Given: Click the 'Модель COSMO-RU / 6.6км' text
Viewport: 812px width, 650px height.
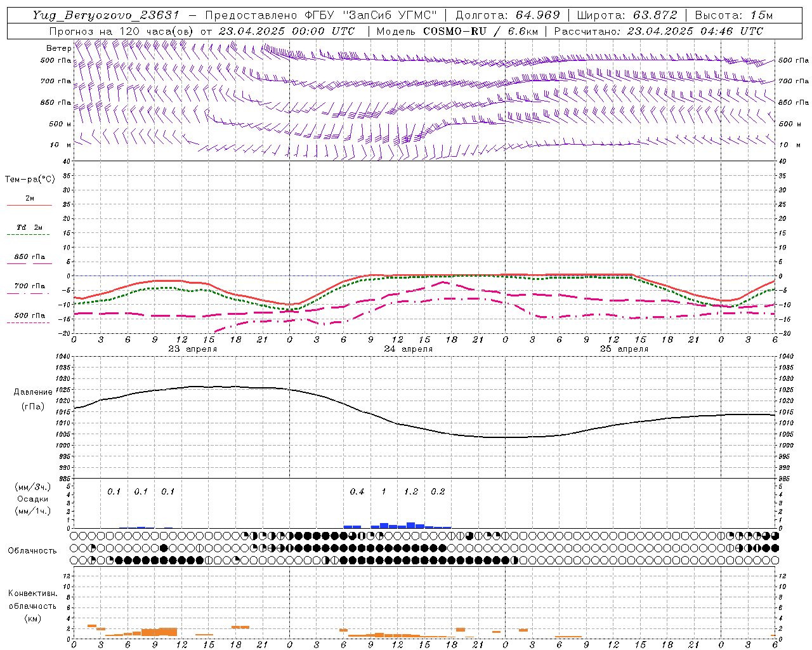Looking at the screenshot, I should (457, 31).
